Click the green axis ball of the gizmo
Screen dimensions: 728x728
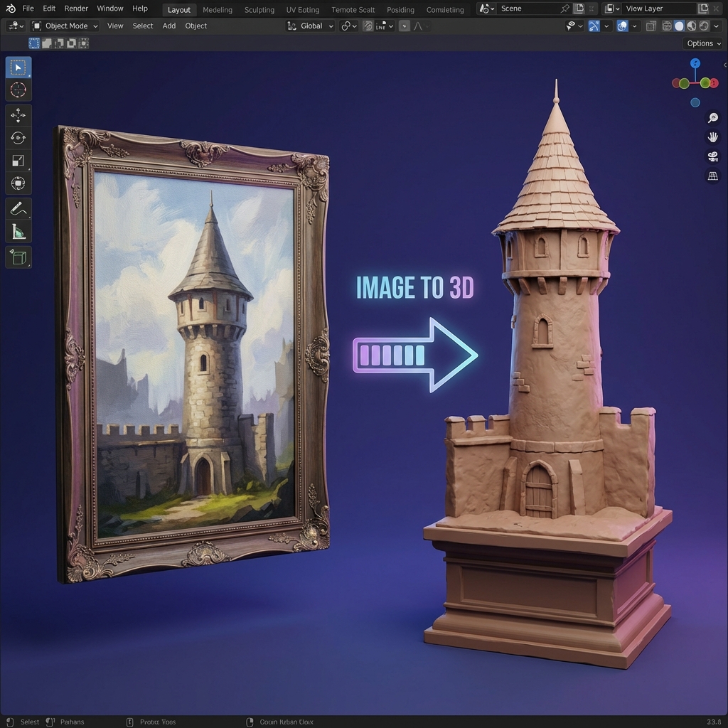click(705, 82)
